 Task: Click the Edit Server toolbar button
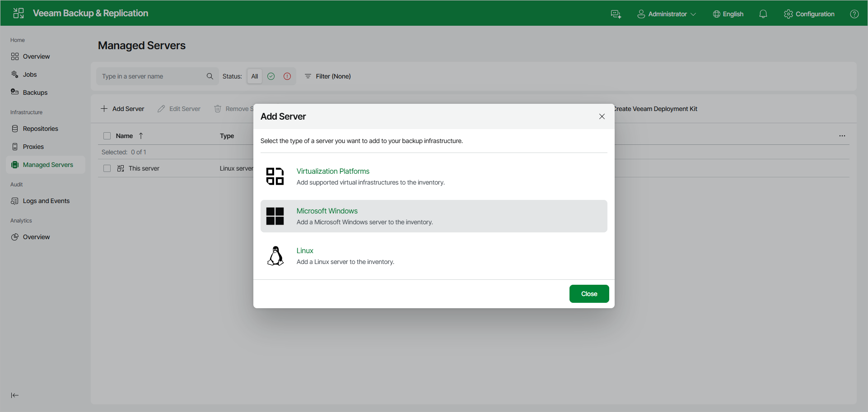(x=179, y=109)
